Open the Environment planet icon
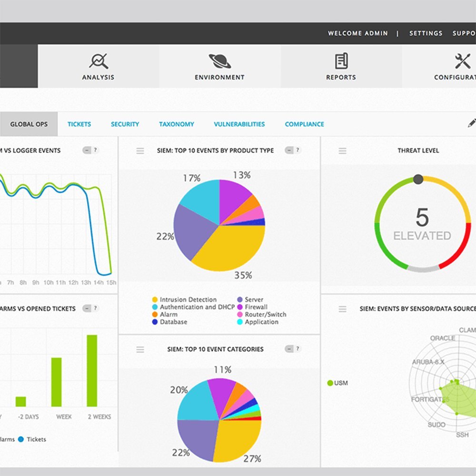Image resolution: width=476 pixels, height=476 pixels. pyautogui.click(x=219, y=61)
